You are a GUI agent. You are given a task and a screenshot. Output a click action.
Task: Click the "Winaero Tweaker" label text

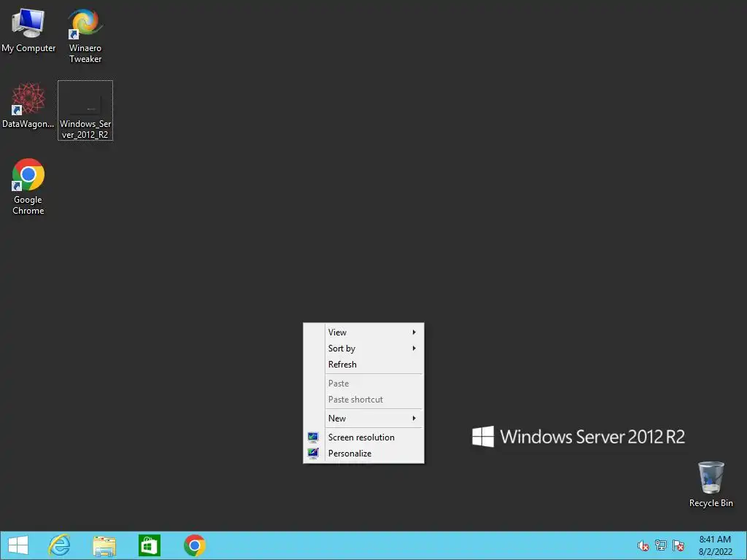tap(85, 53)
